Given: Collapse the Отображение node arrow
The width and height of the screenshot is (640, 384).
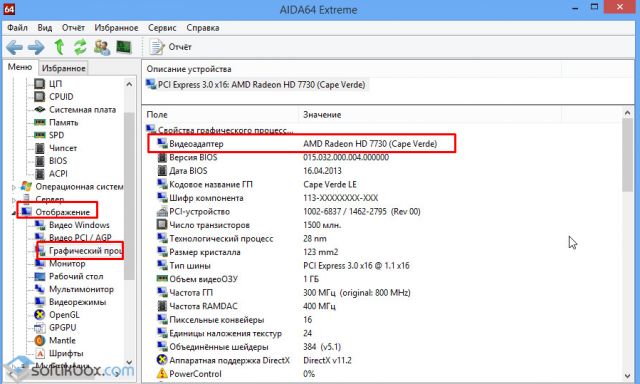Looking at the screenshot, I should [x=14, y=213].
